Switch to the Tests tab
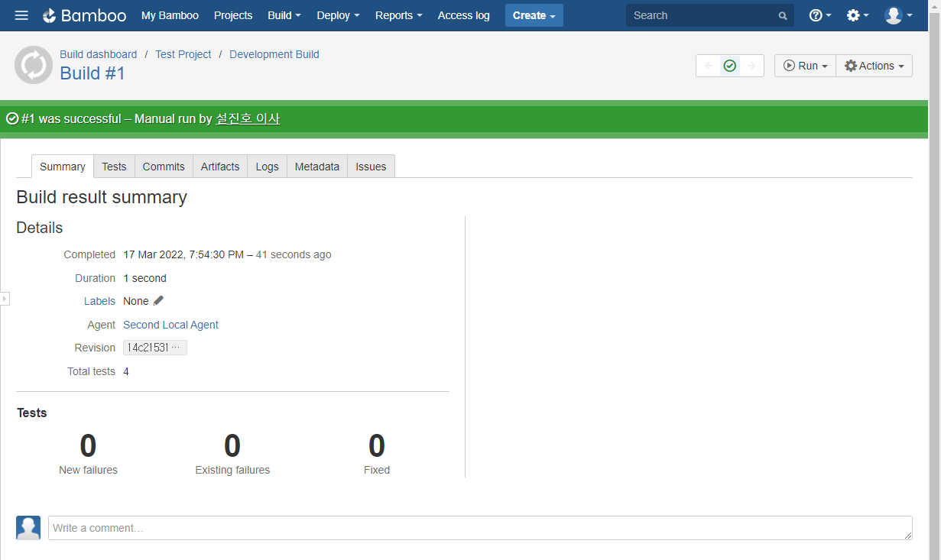This screenshot has width=941, height=560. pos(114,167)
